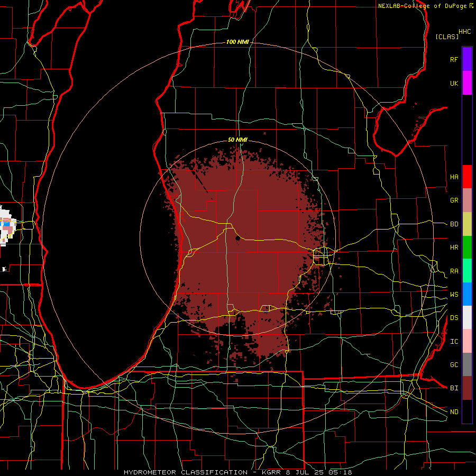The image size is (476, 476).
Task: Click the HA red legend swatch
Action: coord(467,177)
